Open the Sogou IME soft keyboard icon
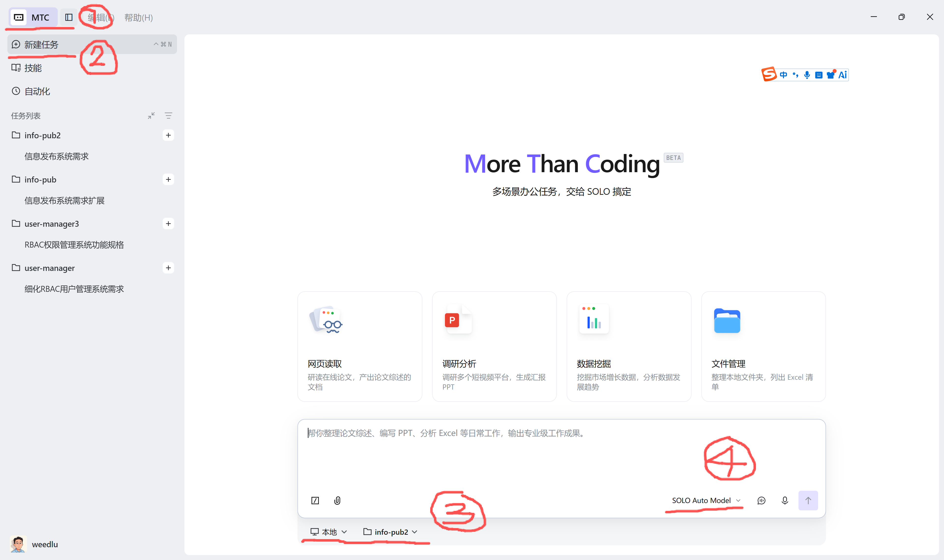 (x=819, y=75)
